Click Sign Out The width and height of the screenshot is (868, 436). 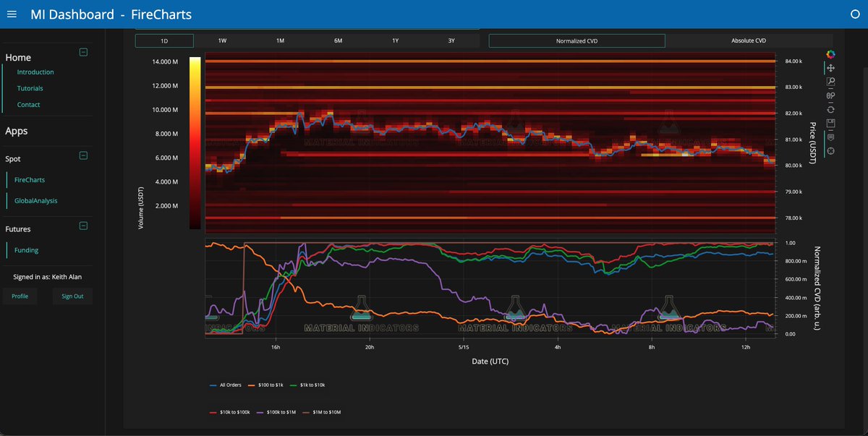[72, 296]
